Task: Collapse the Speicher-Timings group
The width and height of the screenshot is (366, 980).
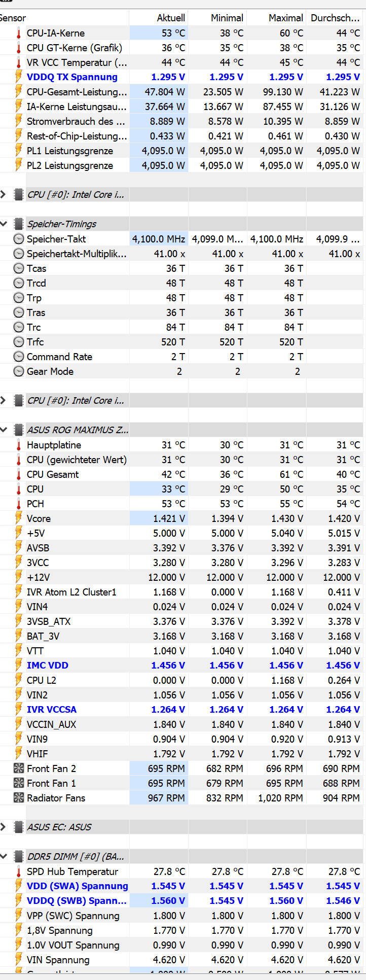Action: (x=4, y=224)
